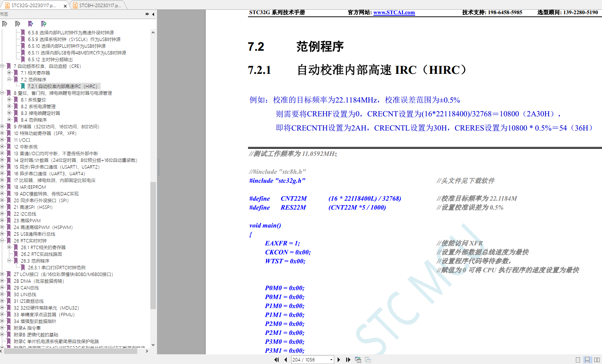602x364 pixels.
Task: Switch to single page view
Action: (578, 360)
